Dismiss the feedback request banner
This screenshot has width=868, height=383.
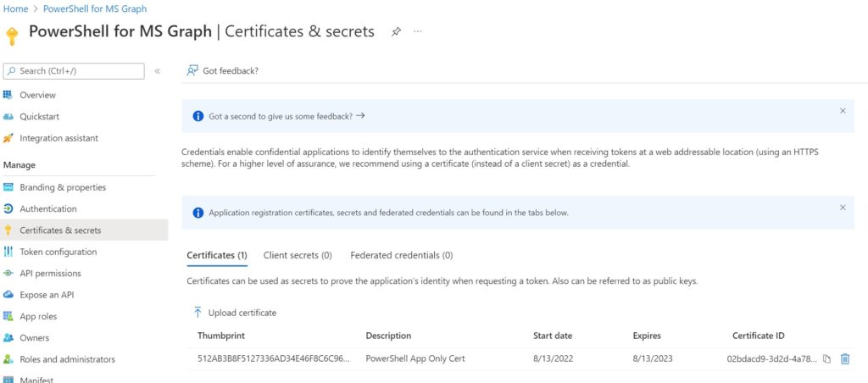point(843,111)
